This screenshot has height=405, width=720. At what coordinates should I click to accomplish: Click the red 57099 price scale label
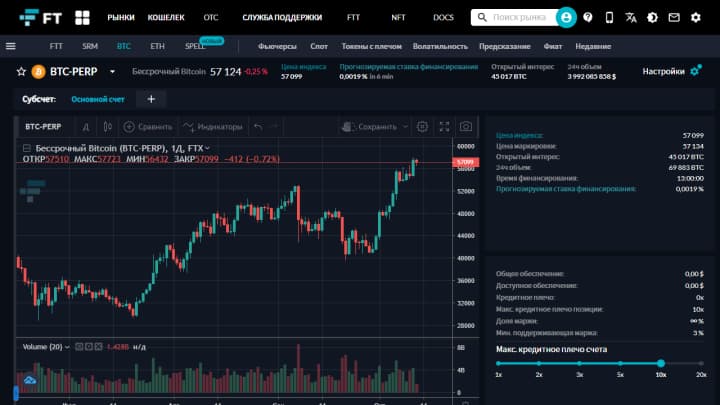tap(466, 162)
